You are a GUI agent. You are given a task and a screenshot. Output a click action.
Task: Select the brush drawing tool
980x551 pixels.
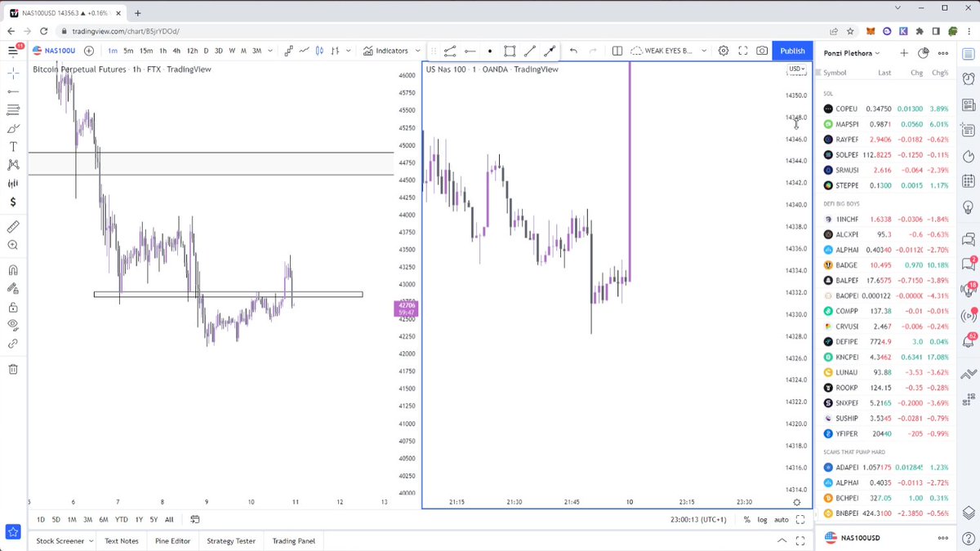coord(13,129)
